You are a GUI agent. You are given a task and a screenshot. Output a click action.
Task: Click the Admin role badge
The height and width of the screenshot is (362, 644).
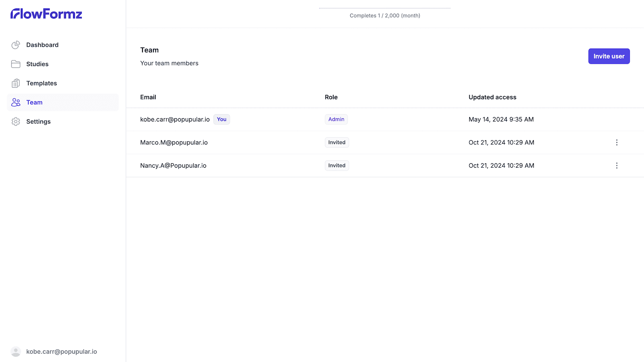[336, 119]
